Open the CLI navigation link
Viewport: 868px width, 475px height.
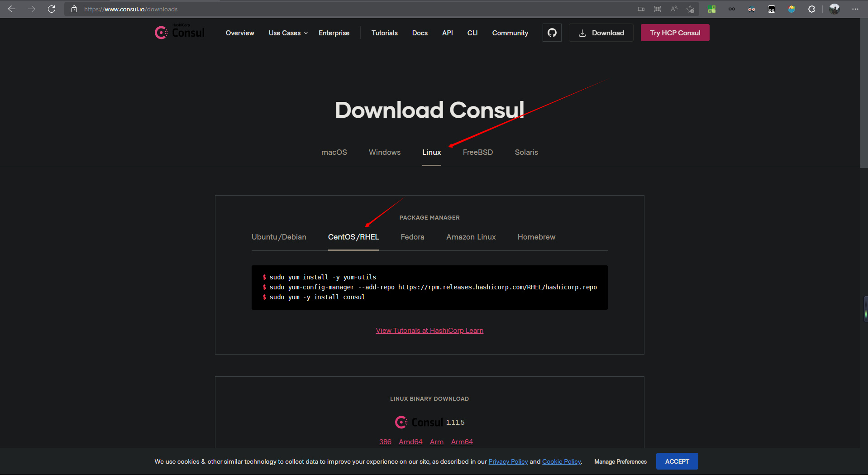tap(472, 33)
